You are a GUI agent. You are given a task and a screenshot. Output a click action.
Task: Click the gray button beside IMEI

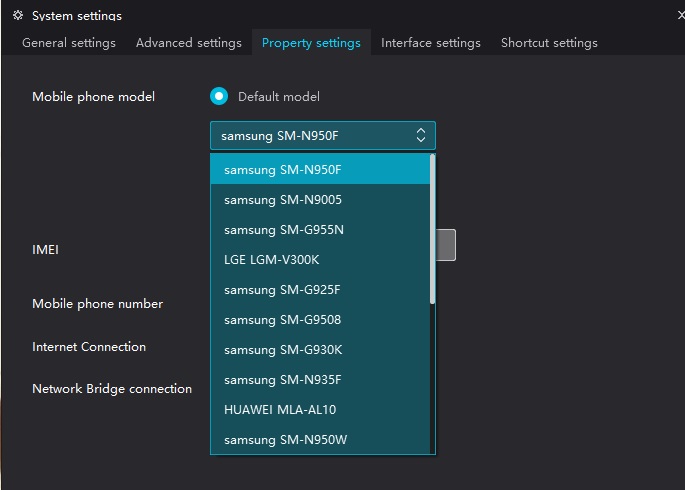pos(446,245)
